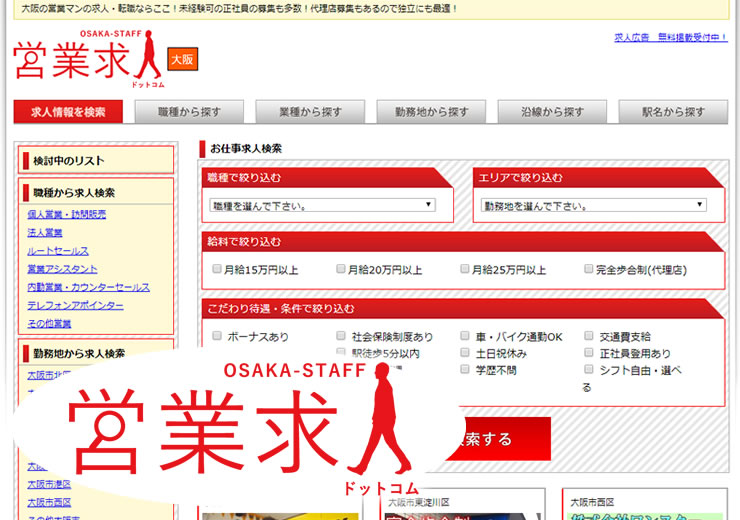
Task: Open the 大阪市西区 job listing card
Action: click(645, 504)
